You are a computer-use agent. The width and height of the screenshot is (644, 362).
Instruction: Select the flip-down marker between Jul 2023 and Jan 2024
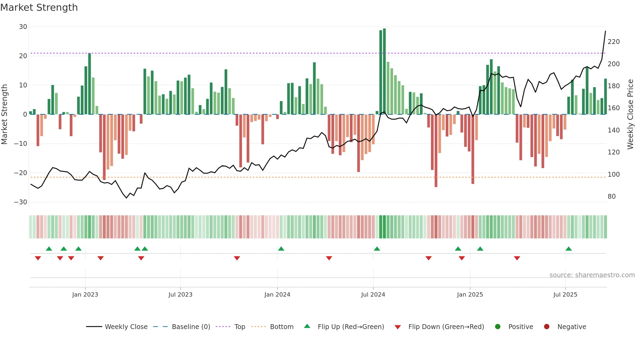click(x=237, y=258)
